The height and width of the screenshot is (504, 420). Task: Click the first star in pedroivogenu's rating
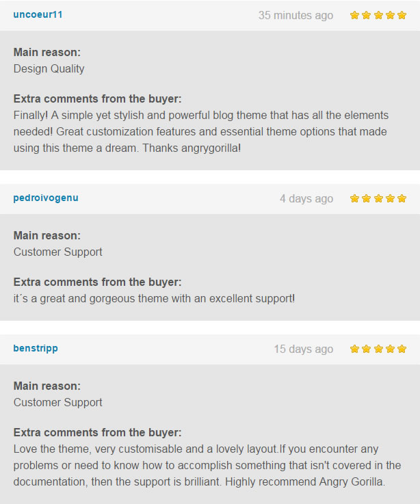[354, 198]
